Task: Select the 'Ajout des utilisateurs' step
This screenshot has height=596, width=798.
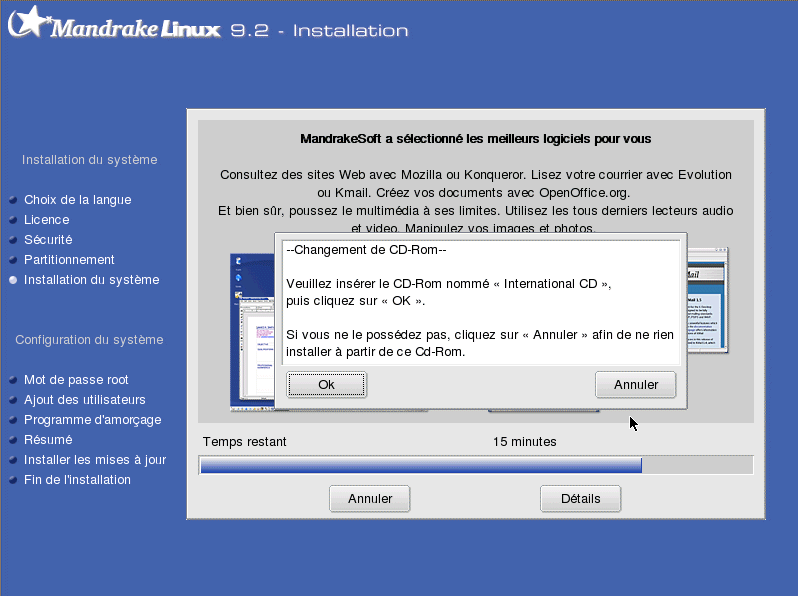Action: coord(84,400)
